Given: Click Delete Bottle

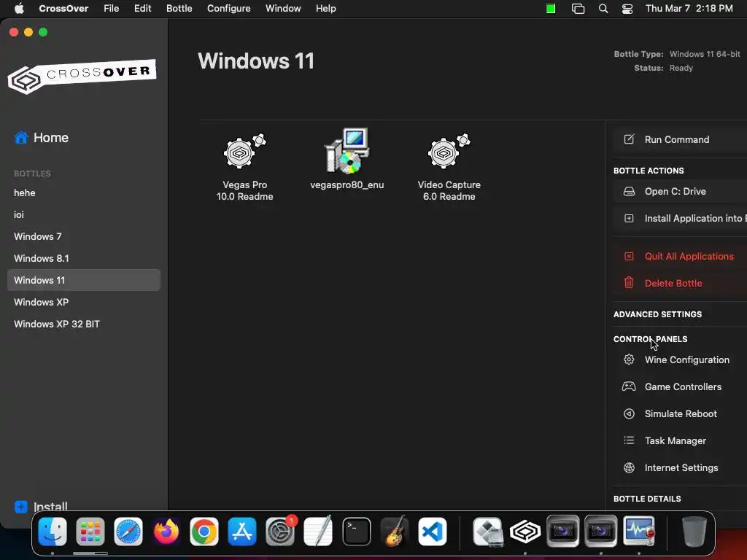Looking at the screenshot, I should pyautogui.click(x=680, y=284).
